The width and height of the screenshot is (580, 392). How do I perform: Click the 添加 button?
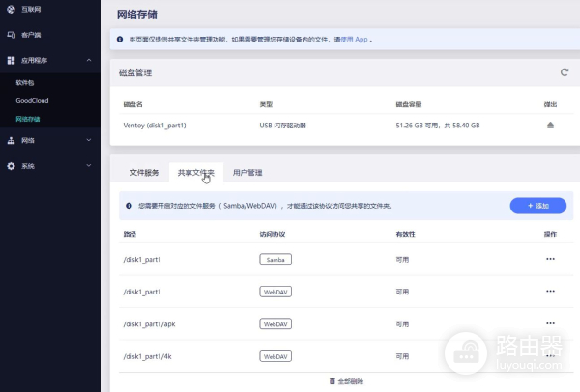pos(538,206)
